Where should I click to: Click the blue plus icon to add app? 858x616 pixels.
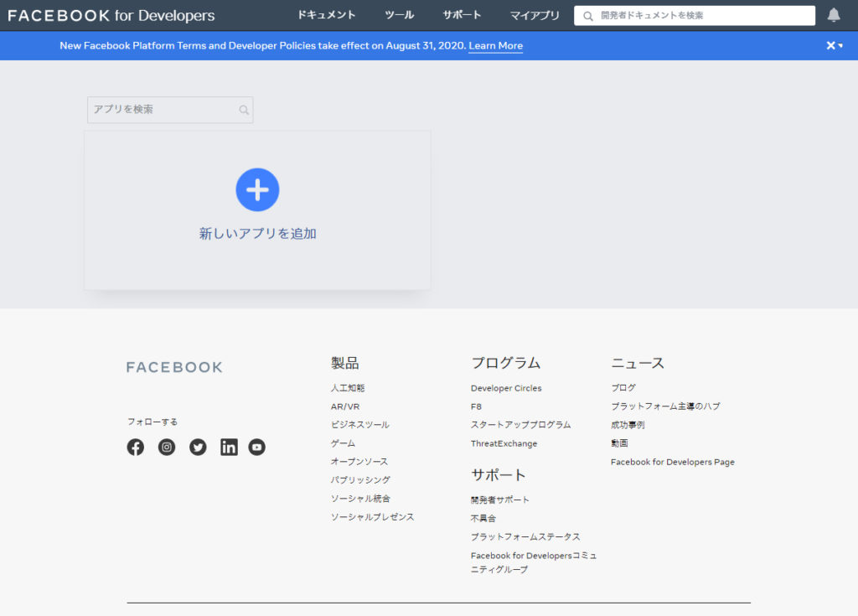coord(257,189)
